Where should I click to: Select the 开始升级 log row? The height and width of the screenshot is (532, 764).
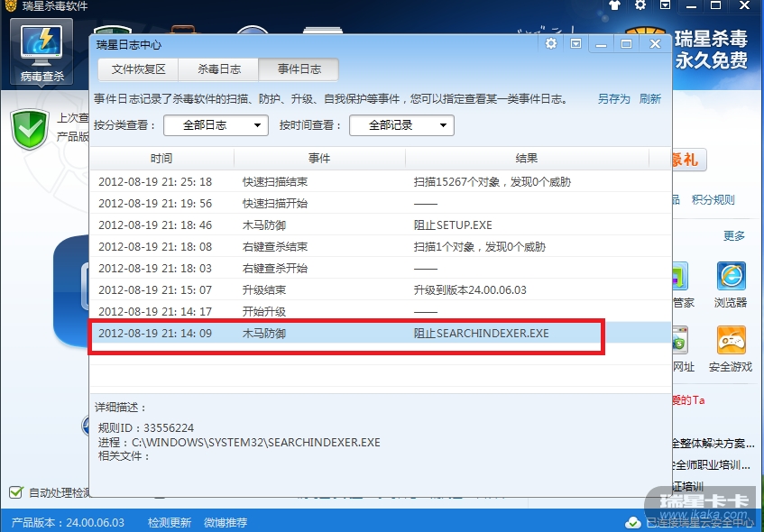[x=380, y=311]
